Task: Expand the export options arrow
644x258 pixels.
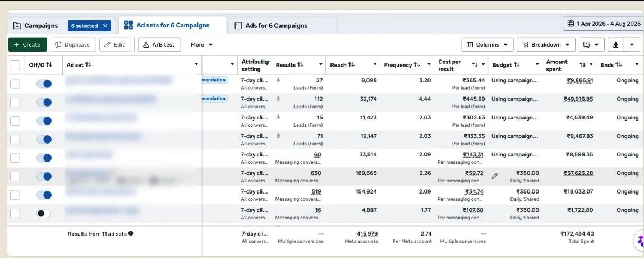Action: (x=632, y=44)
